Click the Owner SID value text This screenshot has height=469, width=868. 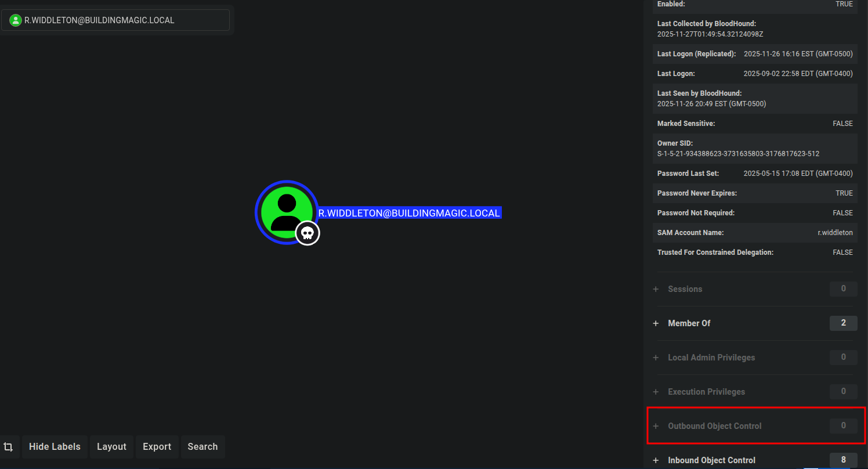point(738,154)
